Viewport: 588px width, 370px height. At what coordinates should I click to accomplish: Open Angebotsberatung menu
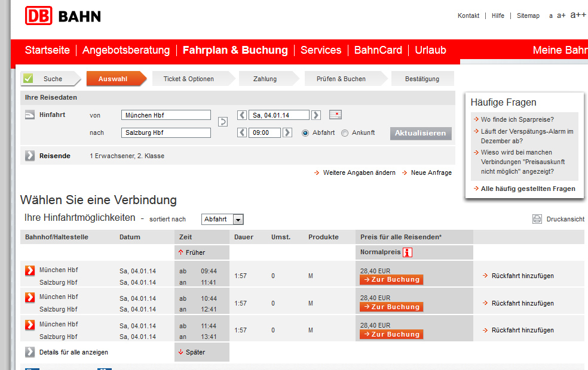(126, 50)
